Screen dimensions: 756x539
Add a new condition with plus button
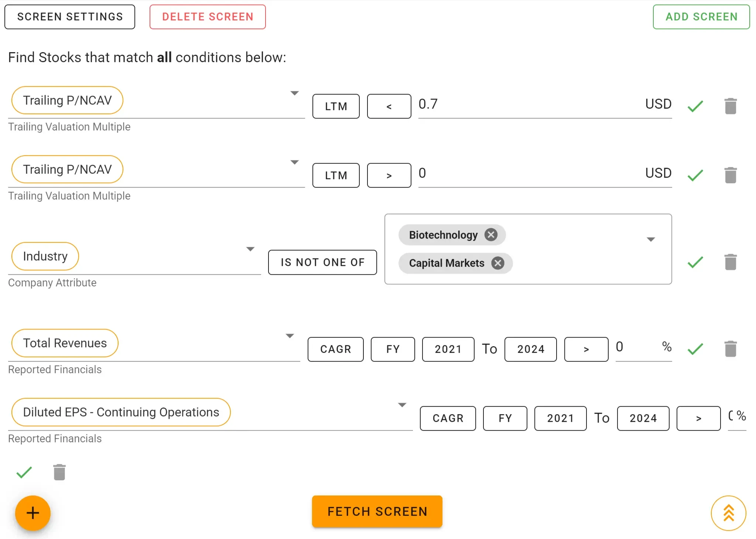33,513
